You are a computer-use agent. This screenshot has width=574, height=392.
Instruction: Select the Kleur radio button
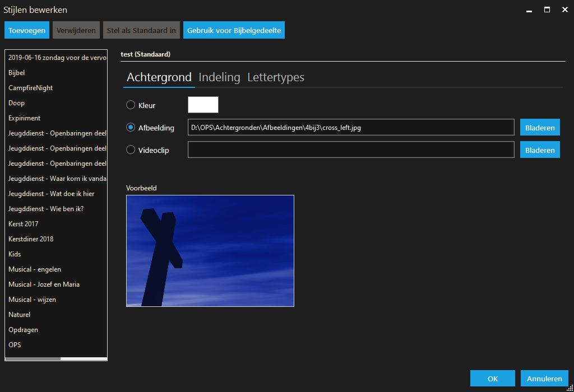pyautogui.click(x=131, y=105)
